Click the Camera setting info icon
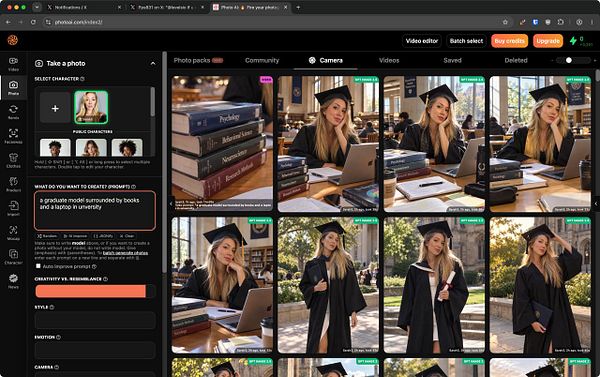The width and height of the screenshot is (600, 377). click(57, 367)
